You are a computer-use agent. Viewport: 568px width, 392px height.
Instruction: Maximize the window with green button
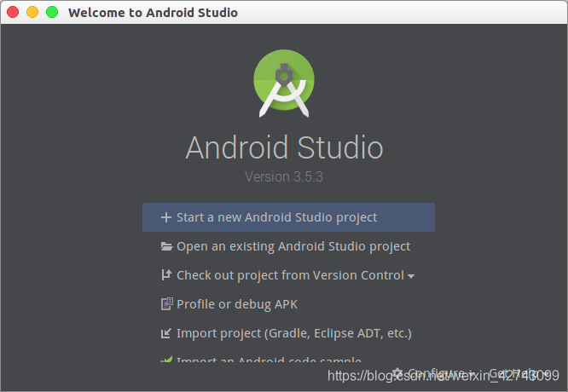52,12
